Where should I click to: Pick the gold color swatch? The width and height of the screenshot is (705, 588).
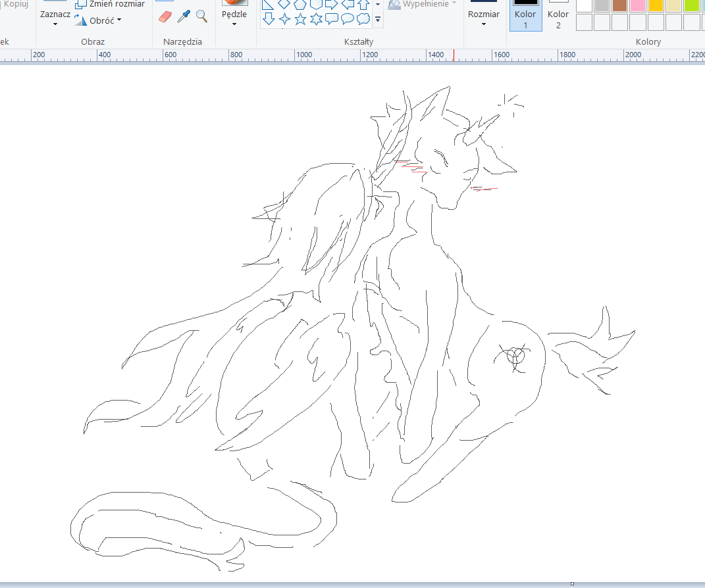click(656, 5)
